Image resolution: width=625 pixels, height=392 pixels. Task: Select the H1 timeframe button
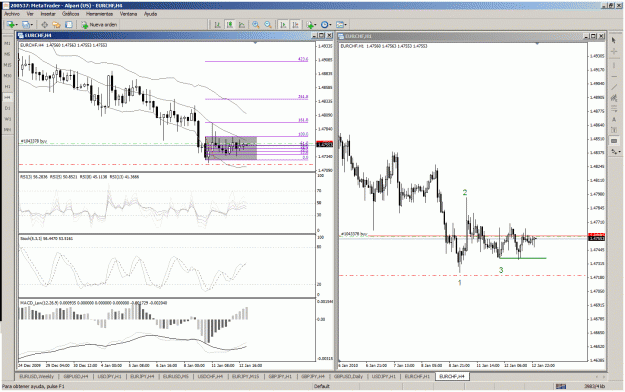coord(8,86)
